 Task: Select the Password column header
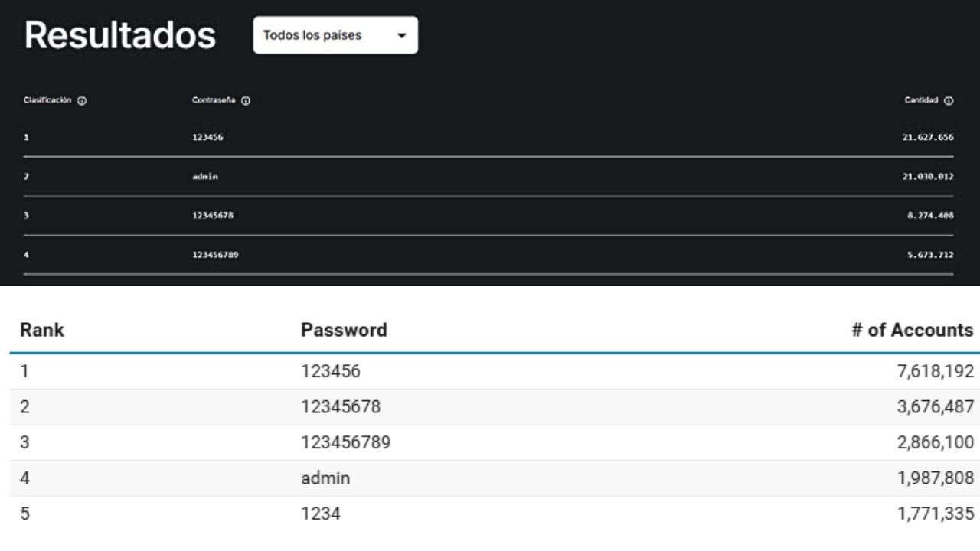coord(344,330)
